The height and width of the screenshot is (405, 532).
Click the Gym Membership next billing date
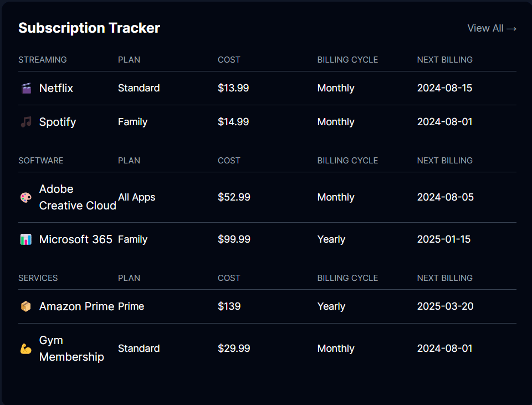(x=444, y=348)
